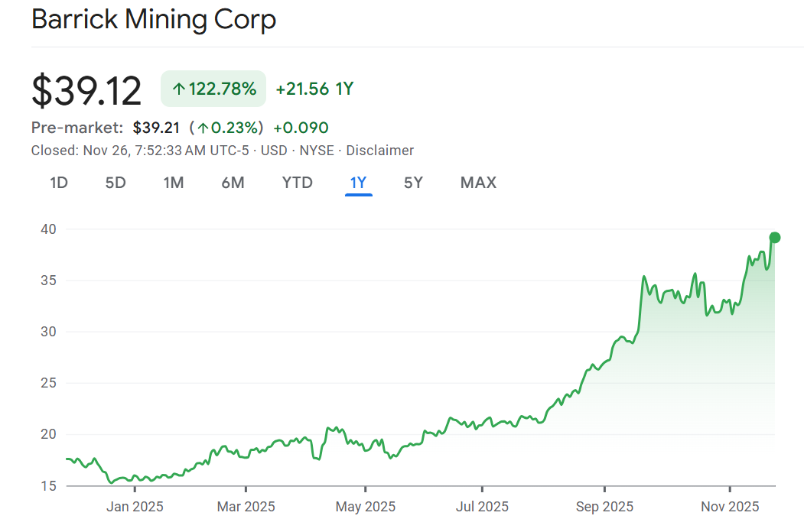Select the YTD range tab
Image resolution: width=804 pixels, height=532 pixels.
(x=297, y=183)
